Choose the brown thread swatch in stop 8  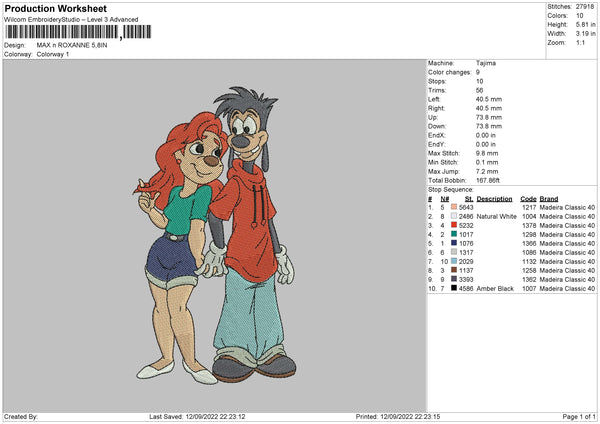click(x=454, y=270)
